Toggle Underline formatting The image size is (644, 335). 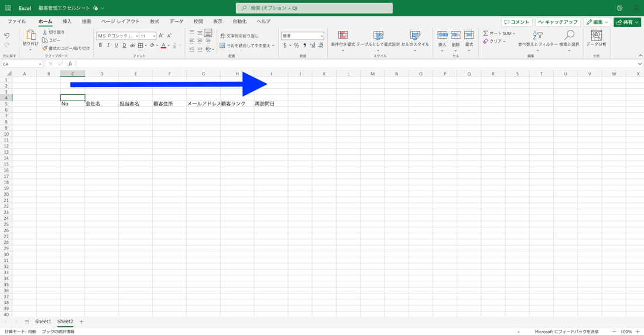pyautogui.click(x=117, y=45)
